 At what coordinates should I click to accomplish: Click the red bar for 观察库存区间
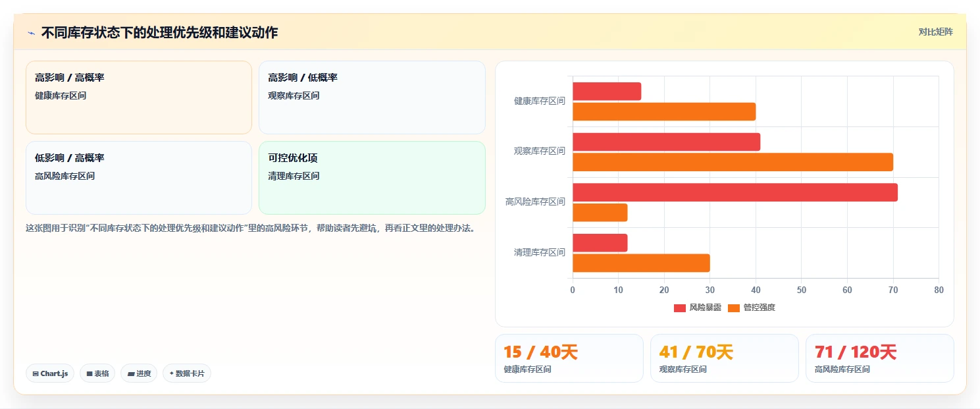(666, 142)
